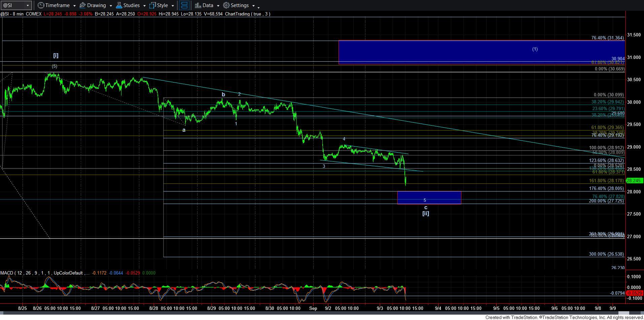Click the 0.00% (30.669) Fibonacci label

click(x=609, y=69)
